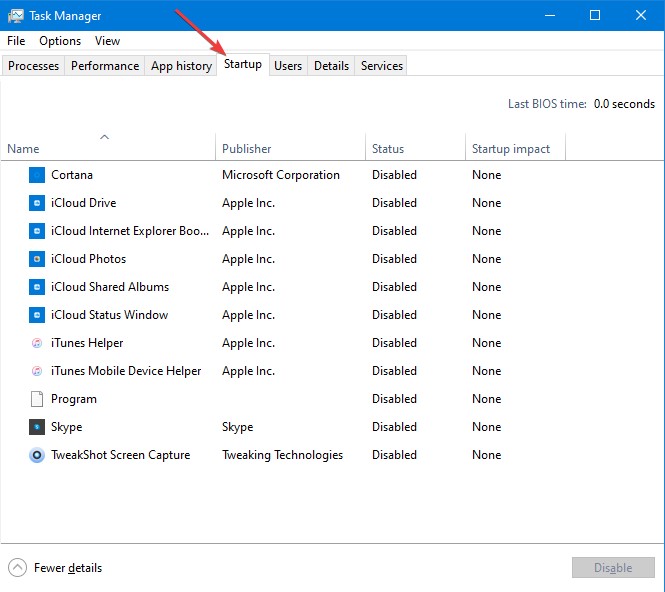Select the TweakShot Screen Capture name
Viewport: 665px width, 592px height.
click(x=120, y=455)
